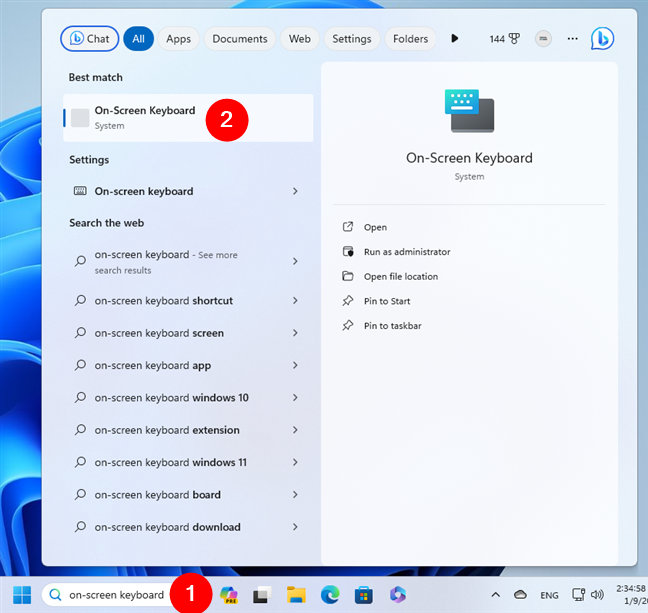Select on-screen keyboard extension suggestion

[x=188, y=430]
